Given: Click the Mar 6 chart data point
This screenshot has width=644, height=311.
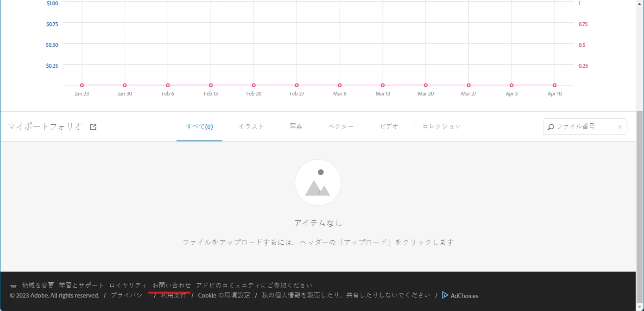Looking at the screenshot, I should (x=340, y=85).
